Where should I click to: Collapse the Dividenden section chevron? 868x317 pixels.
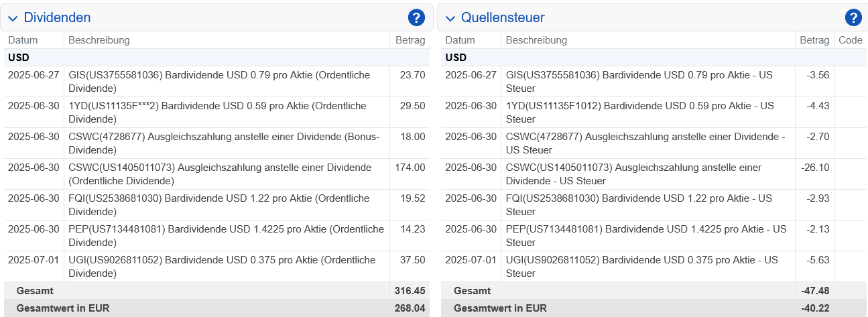tap(13, 18)
